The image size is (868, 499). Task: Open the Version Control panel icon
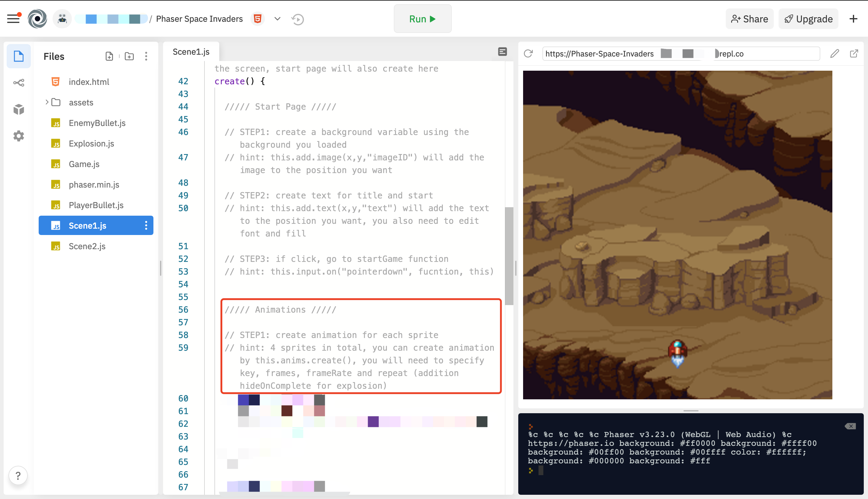18,82
